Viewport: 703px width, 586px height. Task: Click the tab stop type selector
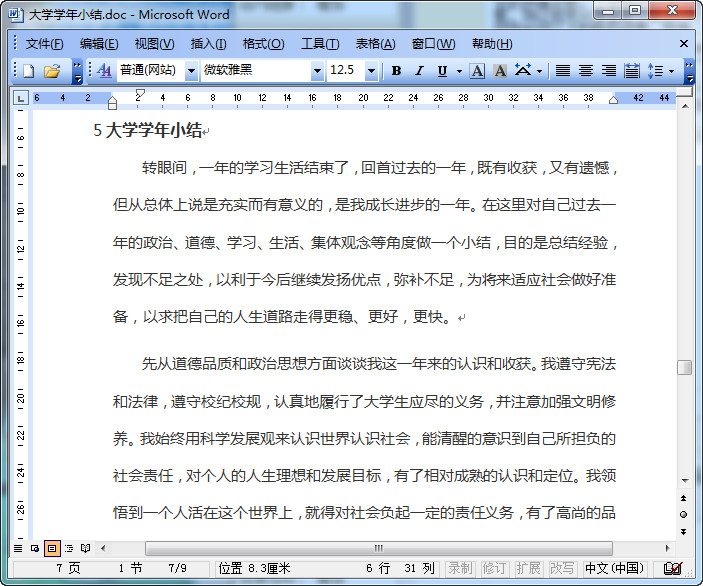[x=21, y=97]
